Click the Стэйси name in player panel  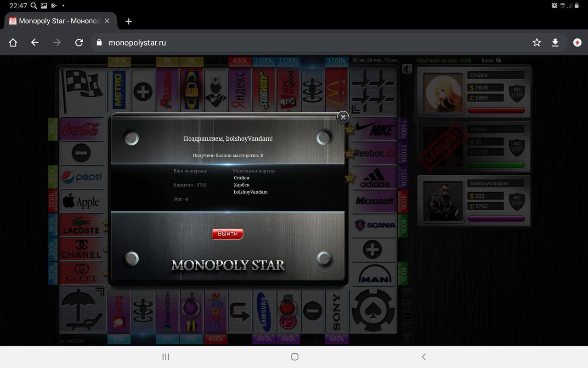496,75
